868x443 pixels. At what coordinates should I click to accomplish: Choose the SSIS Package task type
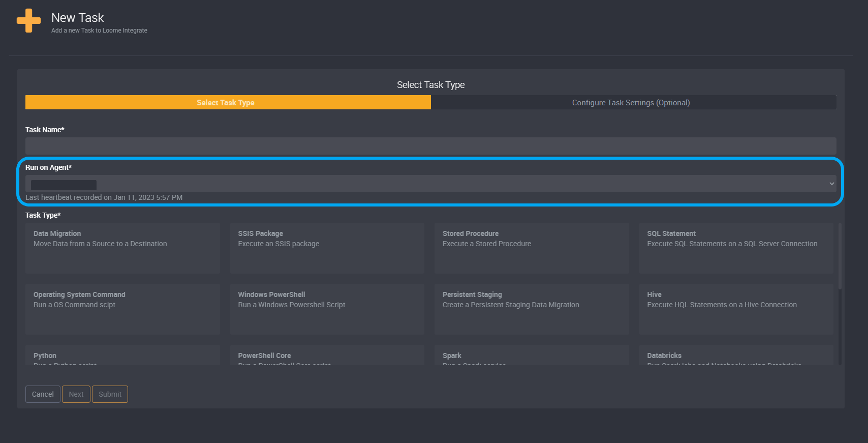click(327, 248)
